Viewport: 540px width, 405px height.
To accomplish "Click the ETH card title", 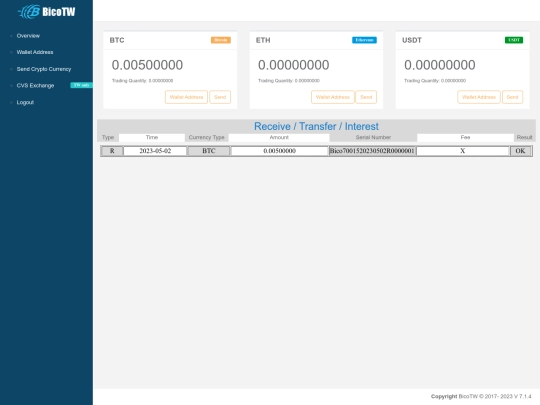I will (x=263, y=40).
